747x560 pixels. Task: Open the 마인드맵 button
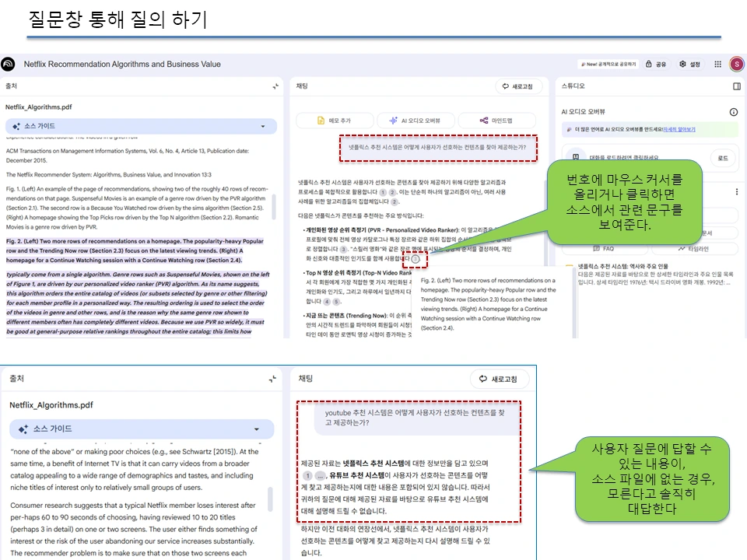click(x=496, y=121)
